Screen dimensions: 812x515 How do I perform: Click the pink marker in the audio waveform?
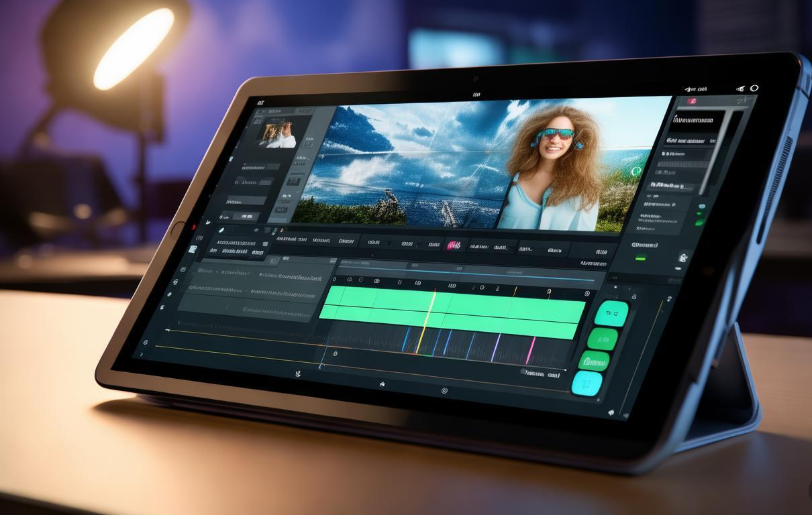(531, 351)
